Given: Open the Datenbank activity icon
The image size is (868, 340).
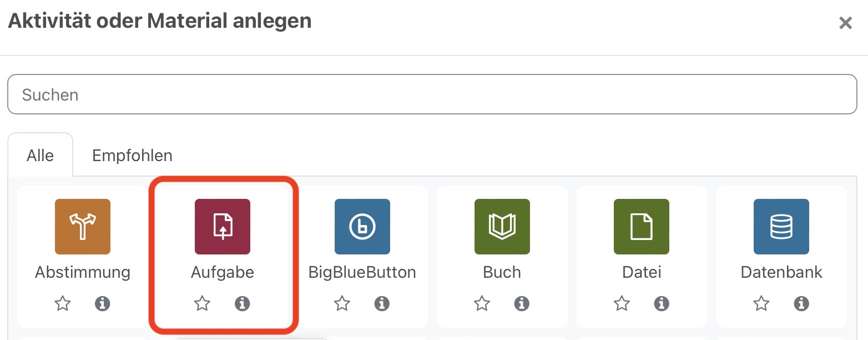Looking at the screenshot, I should [781, 227].
